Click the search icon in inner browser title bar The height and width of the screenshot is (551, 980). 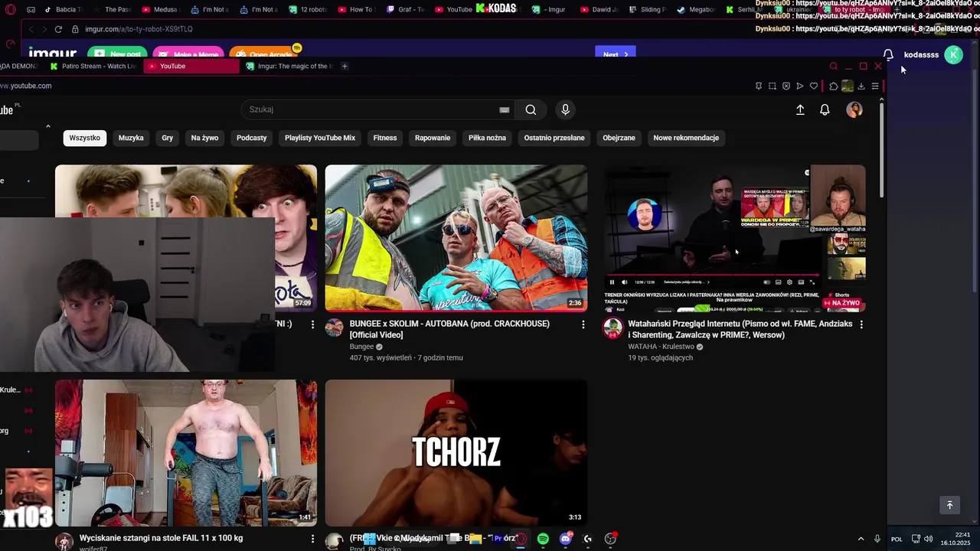[x=834, y=67]
